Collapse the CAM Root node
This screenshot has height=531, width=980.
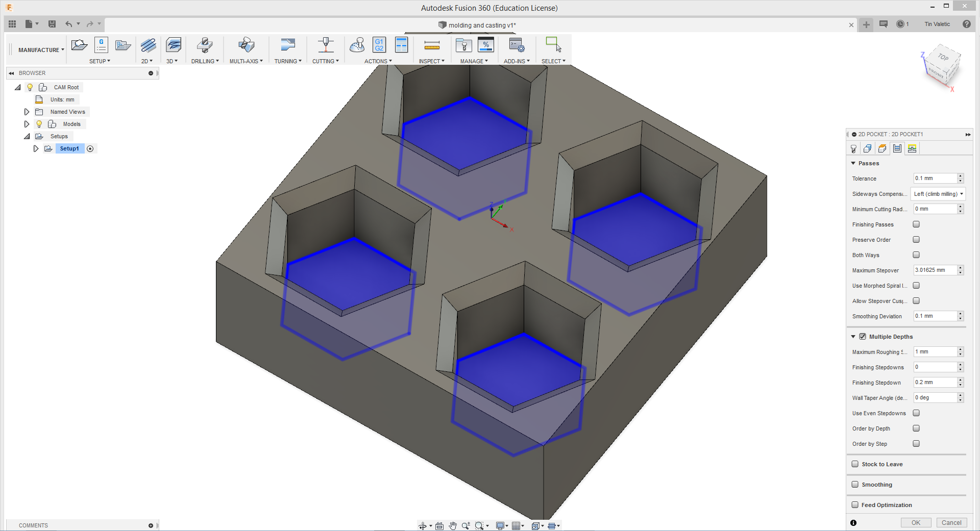(x=18, y=87)
